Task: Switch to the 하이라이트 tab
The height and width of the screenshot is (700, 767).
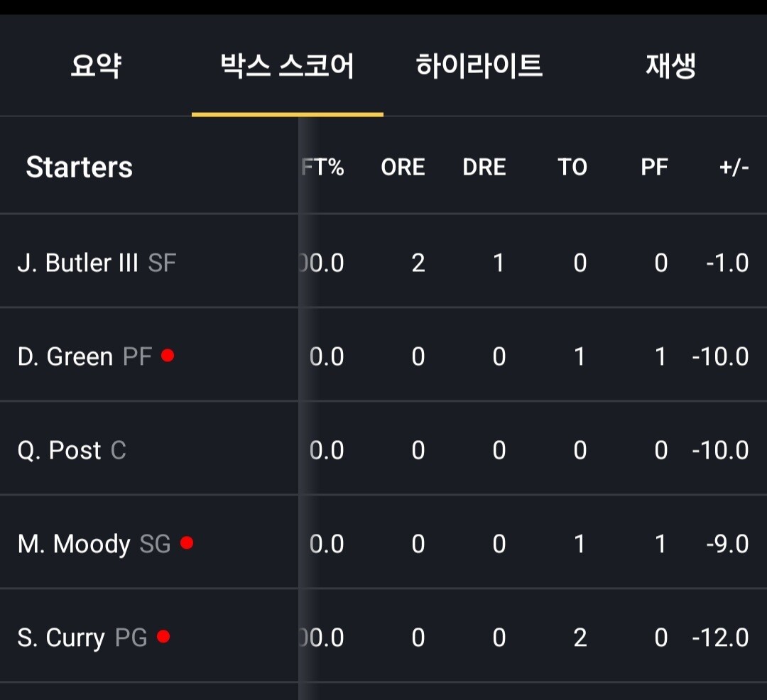Action: coord(479,67)
